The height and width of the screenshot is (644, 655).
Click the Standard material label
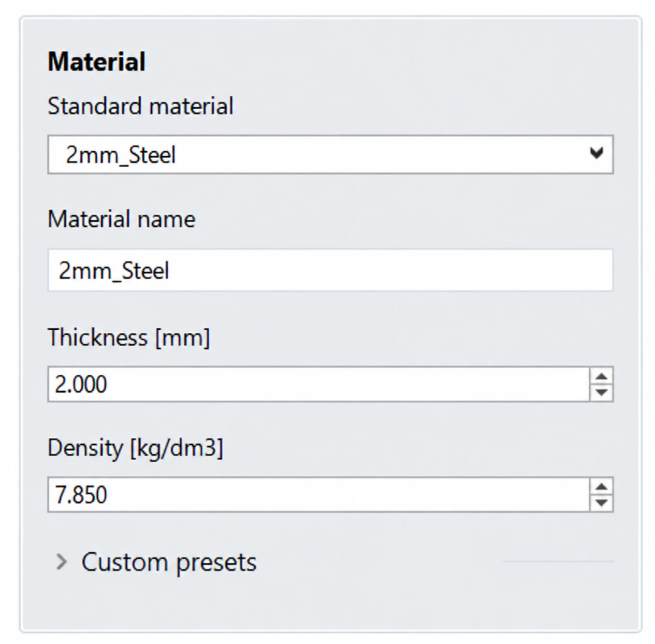[x=140, y=106]
